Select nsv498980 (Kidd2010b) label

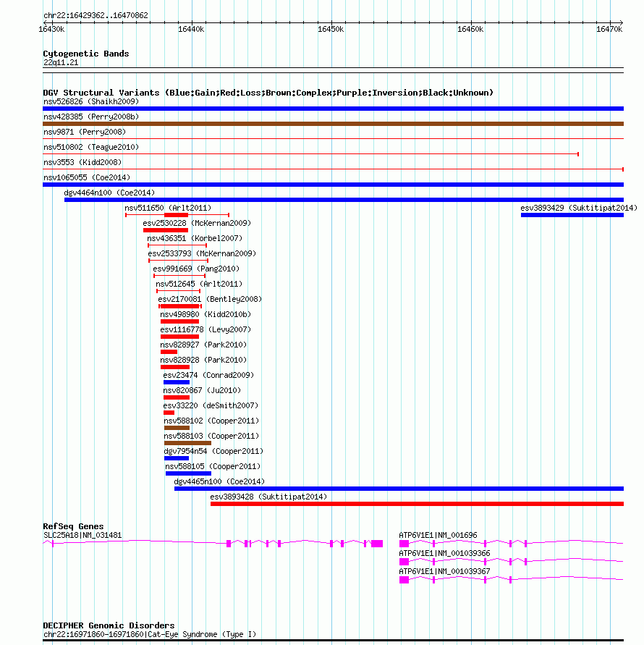206,315
